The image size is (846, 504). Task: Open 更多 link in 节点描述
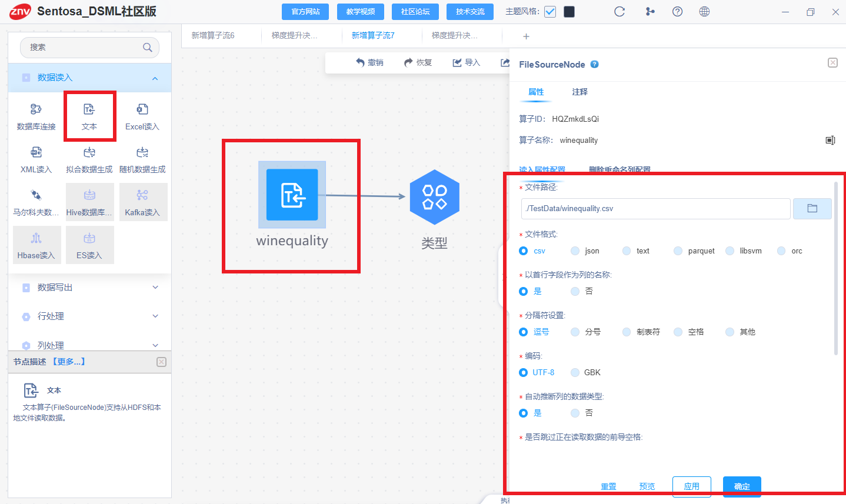tap(68, 362)
